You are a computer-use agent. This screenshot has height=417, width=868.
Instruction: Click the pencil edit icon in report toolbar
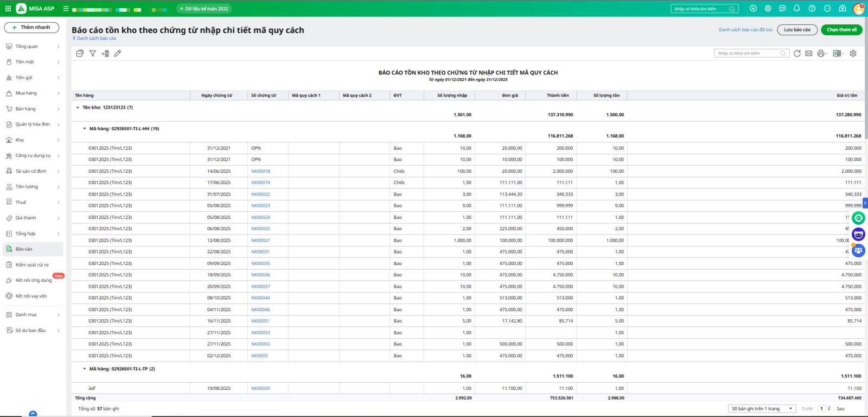[x=118, y=53]
